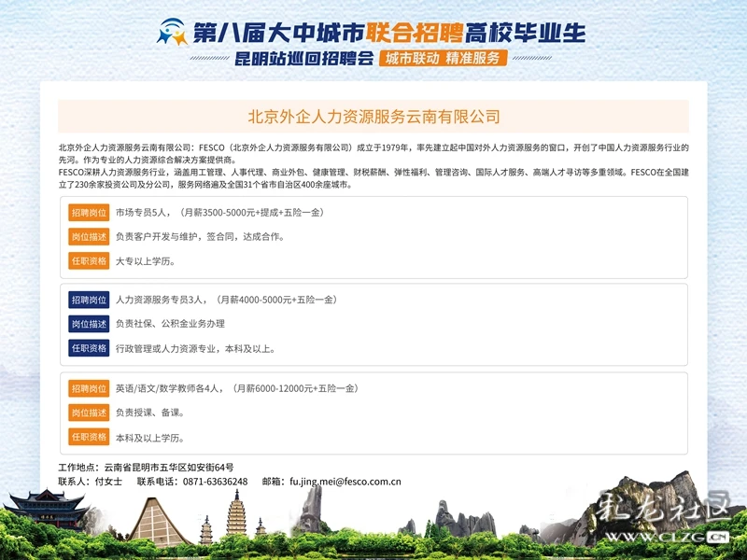Click the 任职资格 tag beside 大专以上学历
This screenshot has width=747, height=560.
click(x=89, y=261)
